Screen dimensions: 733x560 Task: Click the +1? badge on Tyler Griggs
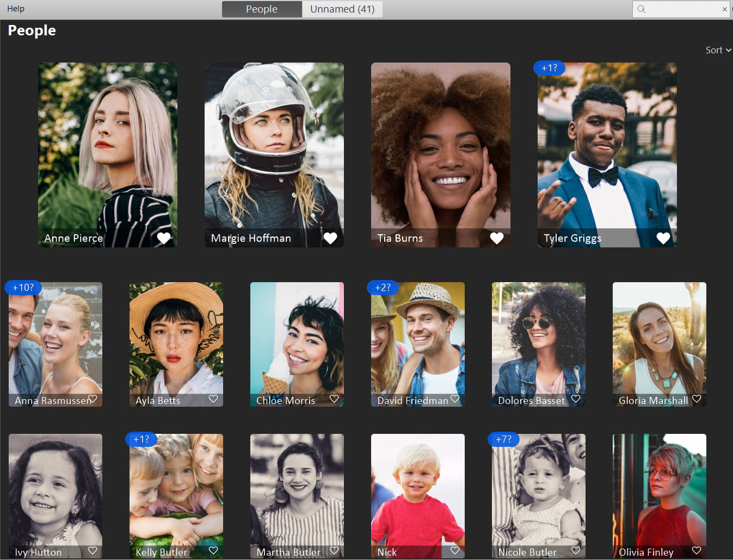[x=550, y=68]
